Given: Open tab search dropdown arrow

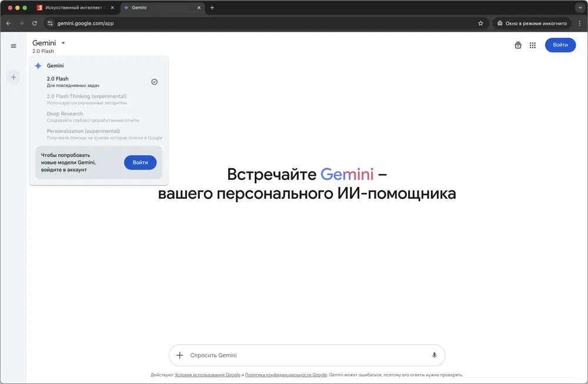Looking at the screenshot, I should [x=580, y=8].
